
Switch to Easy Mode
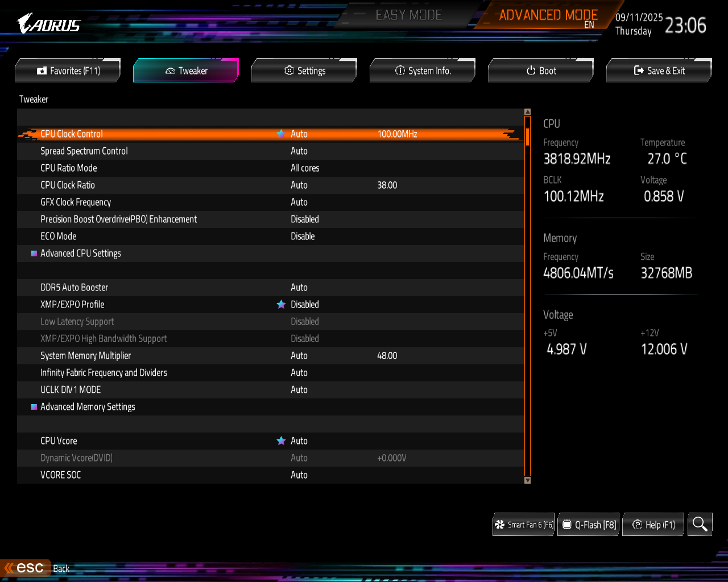coord(409,15)
